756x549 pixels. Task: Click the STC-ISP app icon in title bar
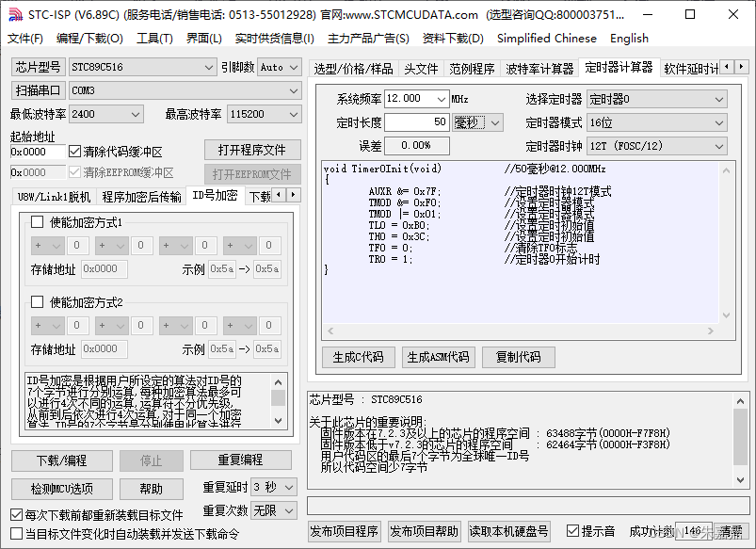pyautogui.click(x=15, y=14)
